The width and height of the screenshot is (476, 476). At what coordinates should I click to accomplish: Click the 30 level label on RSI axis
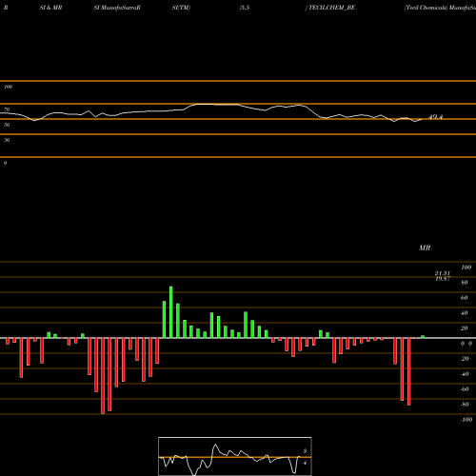click(7, 140)
